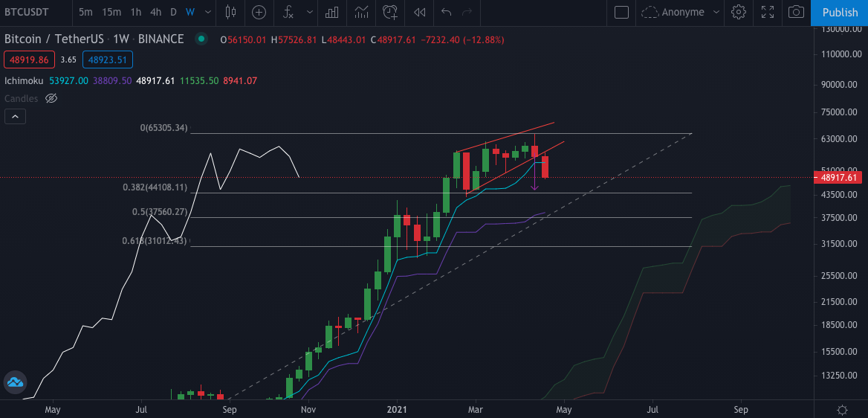Screen dimensions: 868x418
Task: Enter fullscreen mode
Action: tap(768, 12)
